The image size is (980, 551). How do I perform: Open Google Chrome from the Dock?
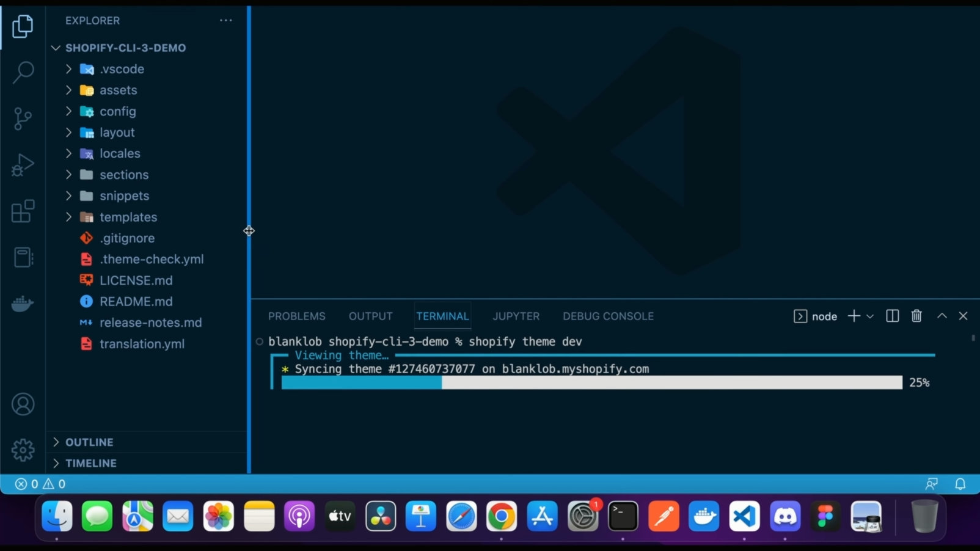click(x=502, y=517)
